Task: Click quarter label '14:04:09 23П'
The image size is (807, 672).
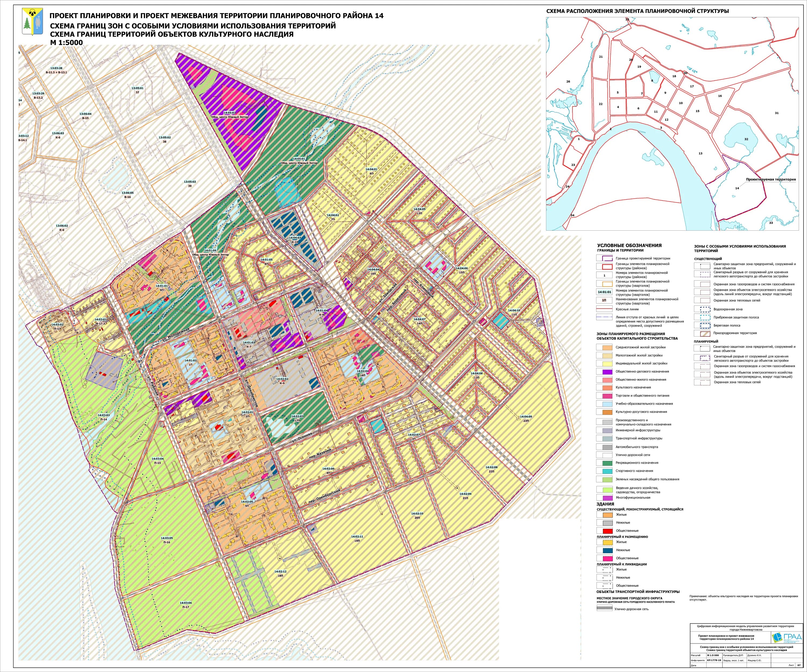Action: tap(526, 419)
